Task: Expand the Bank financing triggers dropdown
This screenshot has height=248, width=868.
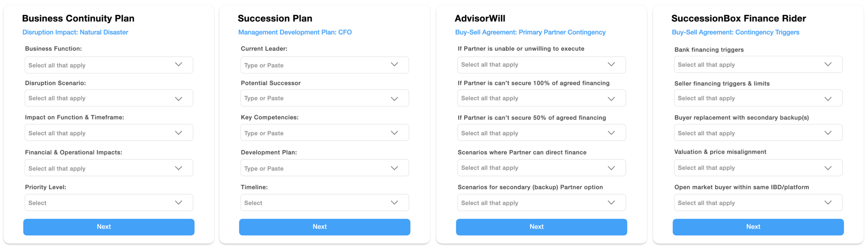Action: click(758, 64)
